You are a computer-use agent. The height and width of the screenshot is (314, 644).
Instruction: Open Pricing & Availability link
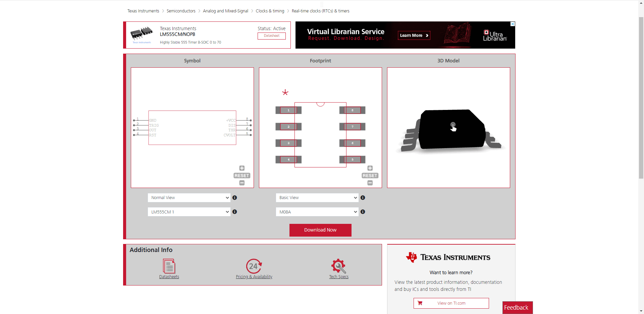[254, 277]
